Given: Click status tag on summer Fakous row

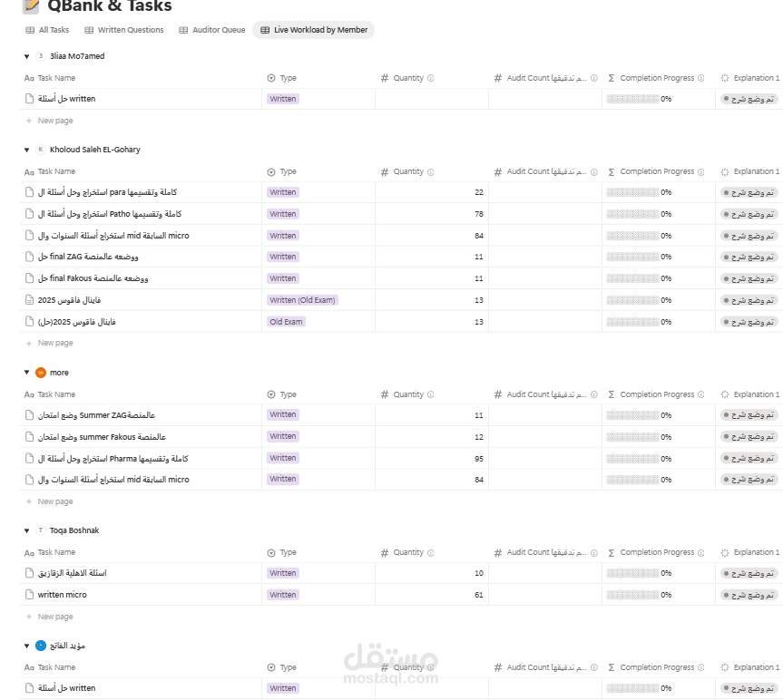Looking at the screenshot, I should [x=749, y=437].
